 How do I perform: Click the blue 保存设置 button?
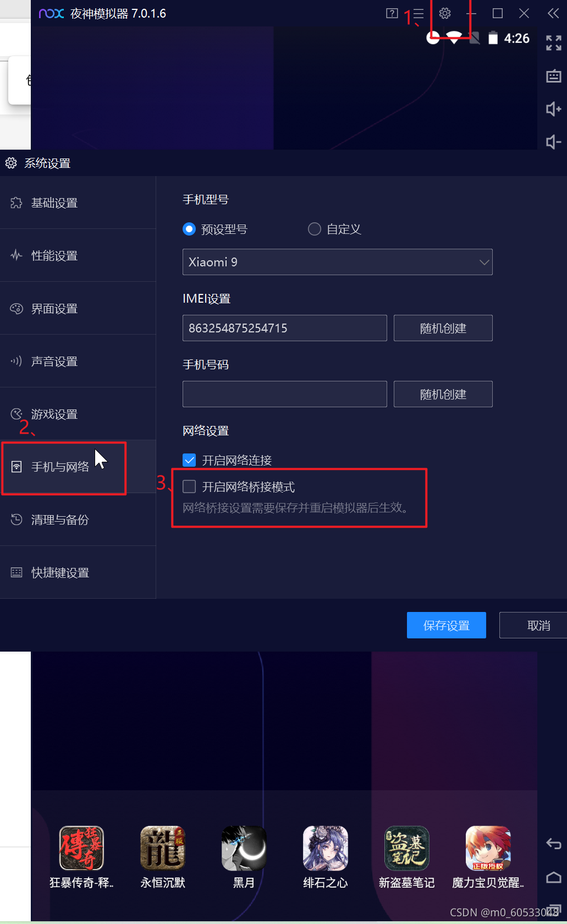pyautogui.click(x=447, y=625)
